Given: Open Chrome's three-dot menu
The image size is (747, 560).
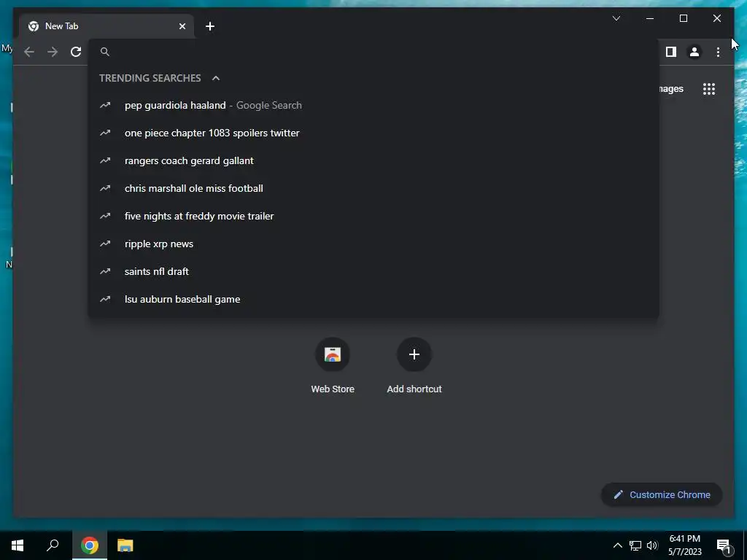Looking at the screenshot, I should tap(718, 52).
